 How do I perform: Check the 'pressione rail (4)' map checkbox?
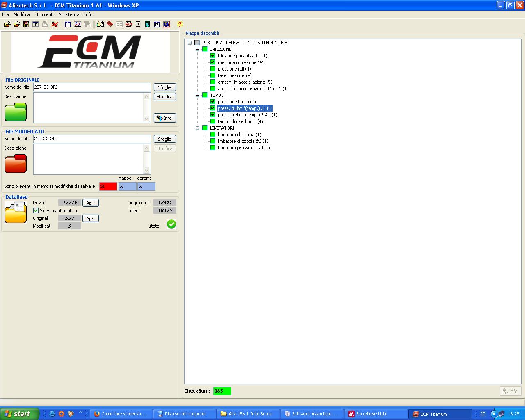212,69
